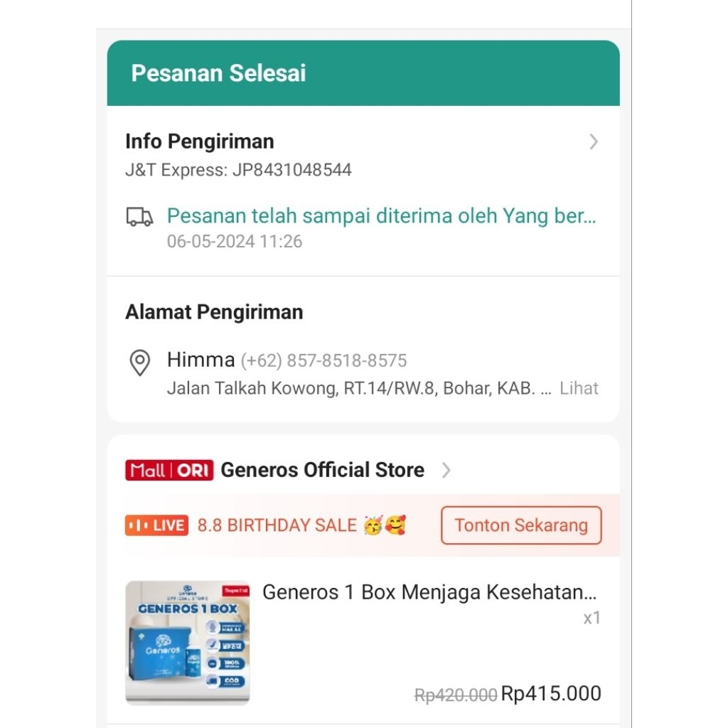Expand Info Pengiriman with the chevron arrow
This screenshot has height=728, width=728.
[594, 142]
